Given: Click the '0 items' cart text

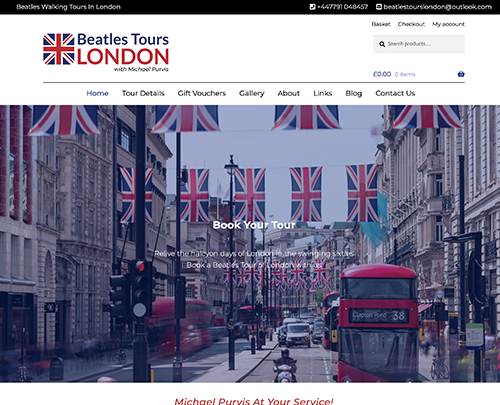Looking at the screenshot, I should click(405, 74).
